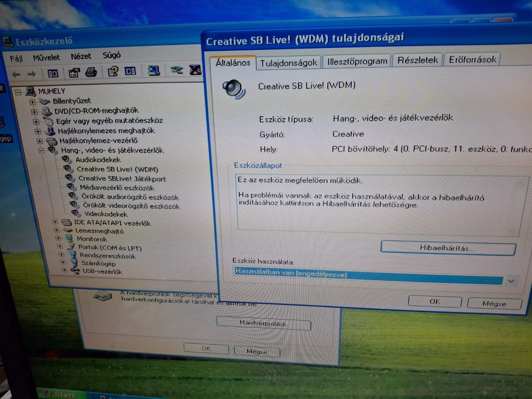Open the Nézet menu
This screenshot has height=399, width=532.
(x=81, y=57)
